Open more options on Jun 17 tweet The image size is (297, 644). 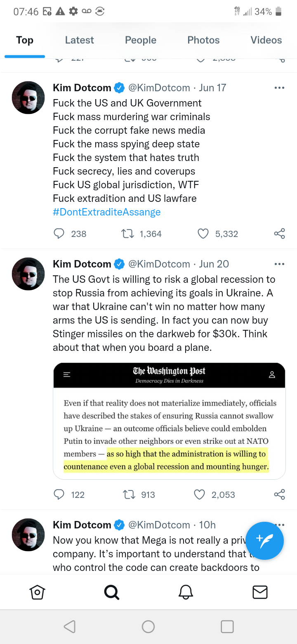(x=279, y=88)
